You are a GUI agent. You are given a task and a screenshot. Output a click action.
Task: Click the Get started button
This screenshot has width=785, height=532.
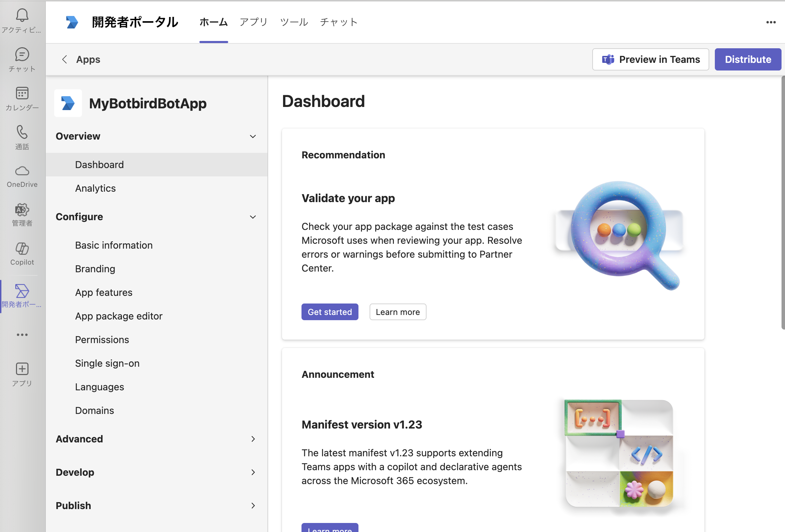(330, 312)
